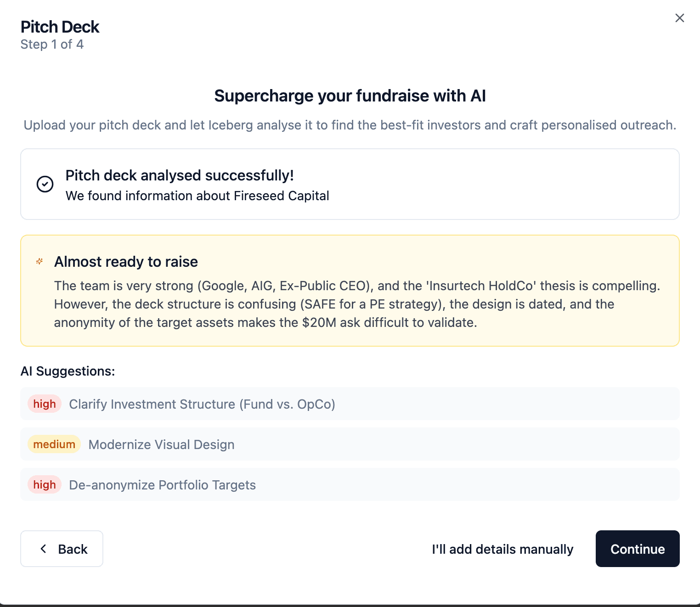The image size is (700, 607).
Task: Click the Supercharge your fundraise with AI headline
Action: [x=350, y=96]
